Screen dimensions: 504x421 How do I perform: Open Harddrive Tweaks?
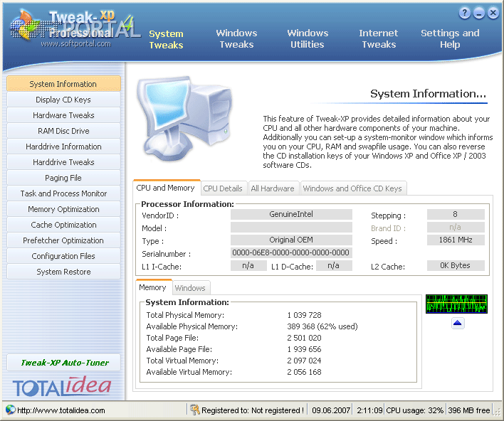[x=63, y=162]
